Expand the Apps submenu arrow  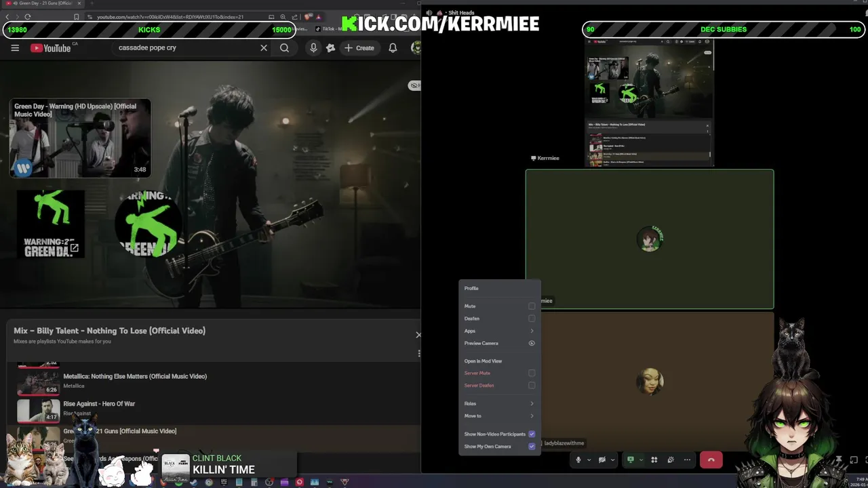532,331
